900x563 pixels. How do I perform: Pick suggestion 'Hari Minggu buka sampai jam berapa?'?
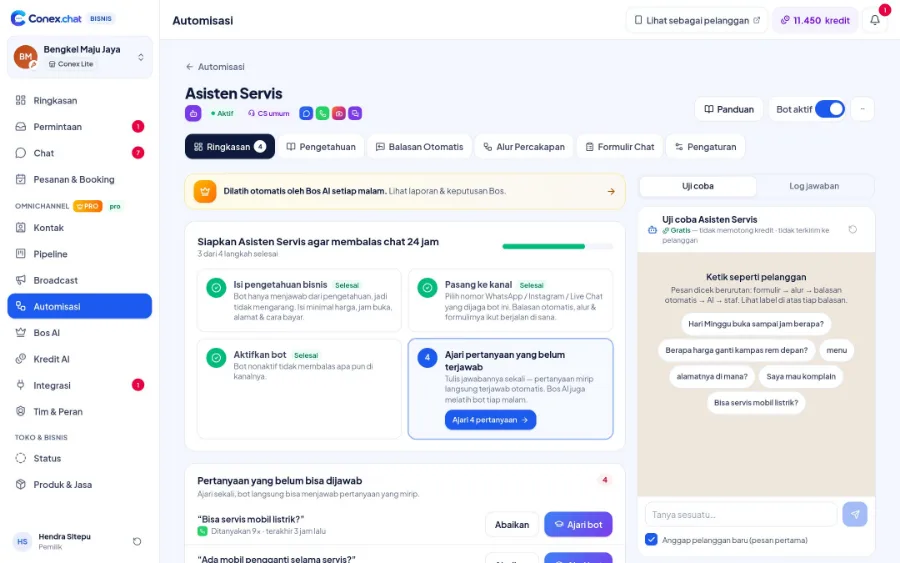tap(756, 324)
